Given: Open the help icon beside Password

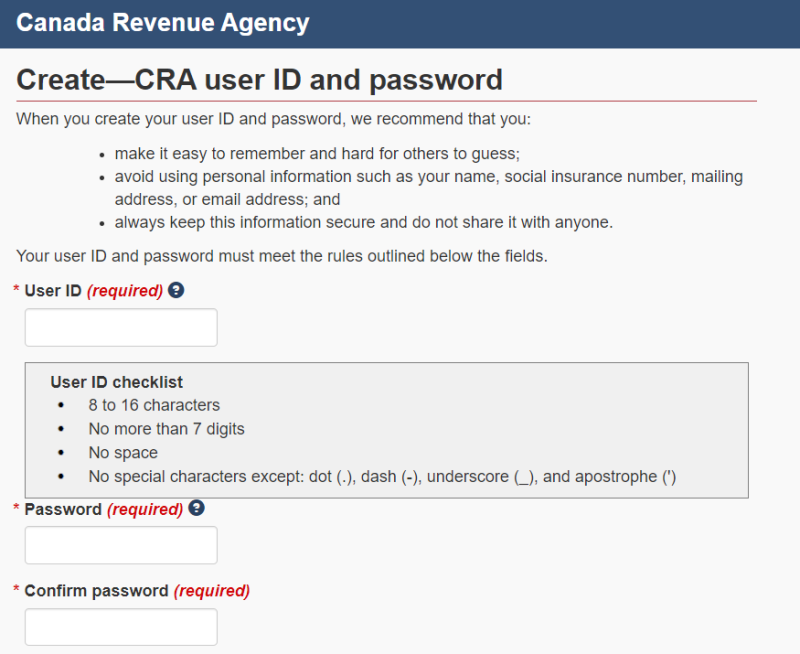Looking at the screenshot, I should tap(196, 508).
